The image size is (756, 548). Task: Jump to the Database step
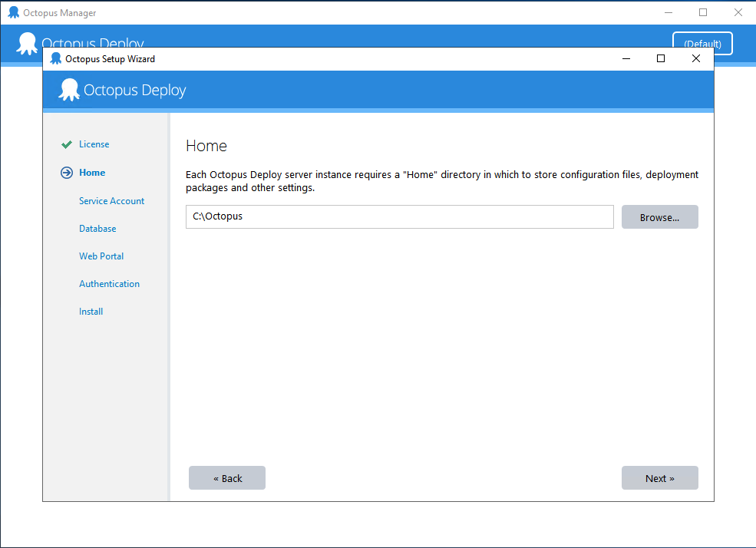coord(97,229)
